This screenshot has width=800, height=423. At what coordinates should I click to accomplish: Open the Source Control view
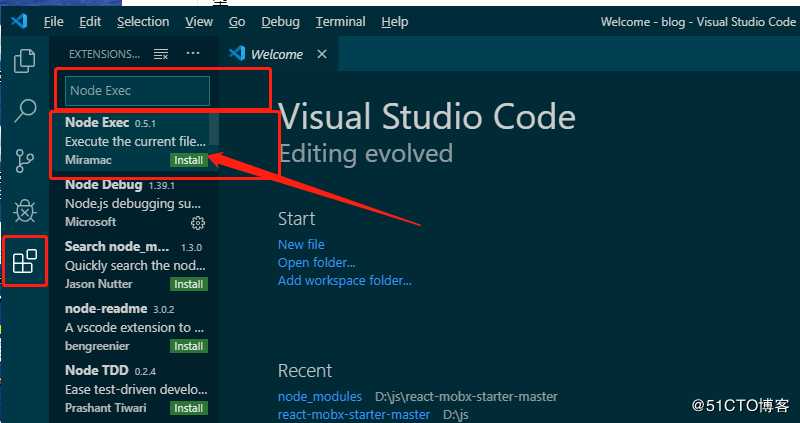pos(24,161)
